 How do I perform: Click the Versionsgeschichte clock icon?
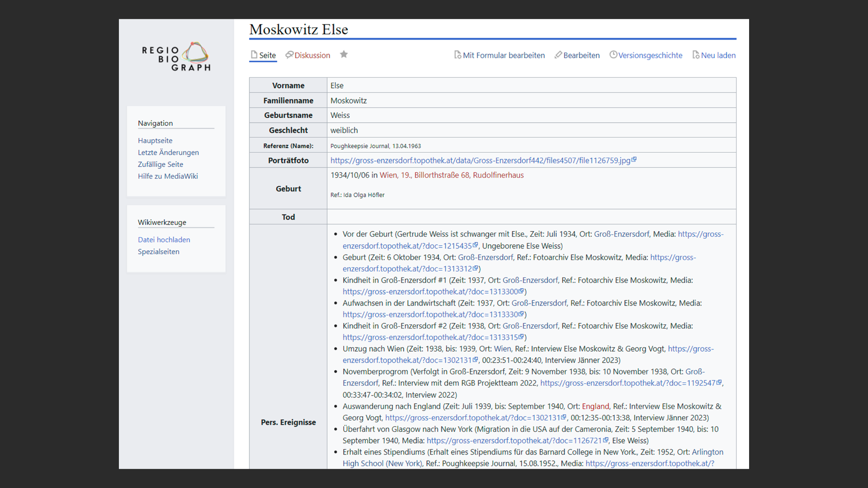[613, 55]
